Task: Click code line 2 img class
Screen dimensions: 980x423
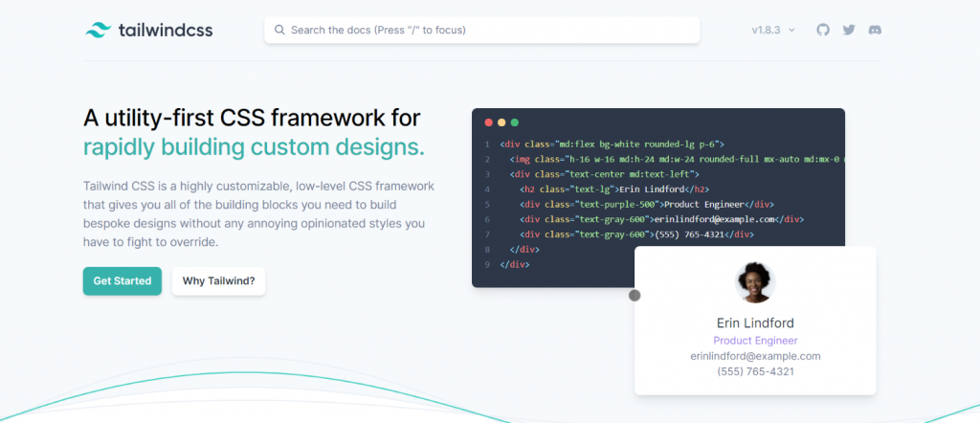Action: coord(677,159)
